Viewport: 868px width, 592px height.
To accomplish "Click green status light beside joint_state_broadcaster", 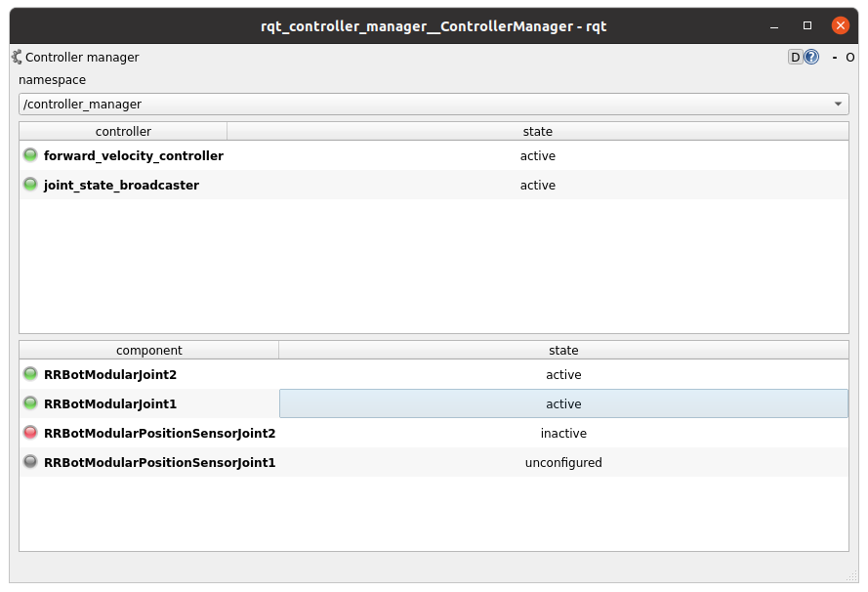I will (x=29, y=184).
